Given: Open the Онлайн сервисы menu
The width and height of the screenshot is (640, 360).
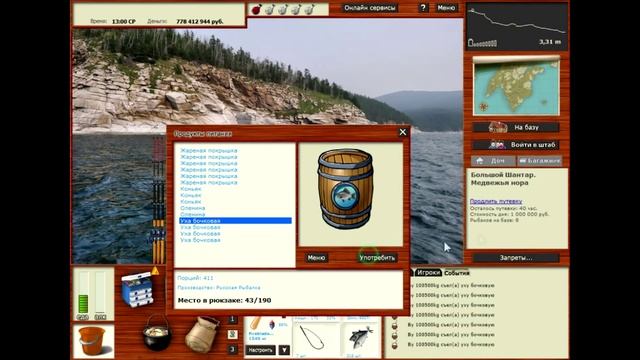Looking at the screenshot, I should pyautogui.click(x=369, y=8).
